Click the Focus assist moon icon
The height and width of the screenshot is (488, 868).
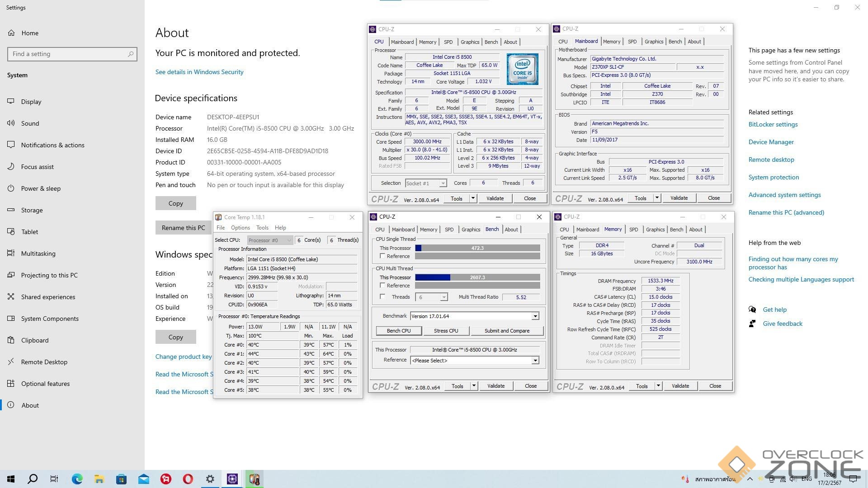pos(11,167)
